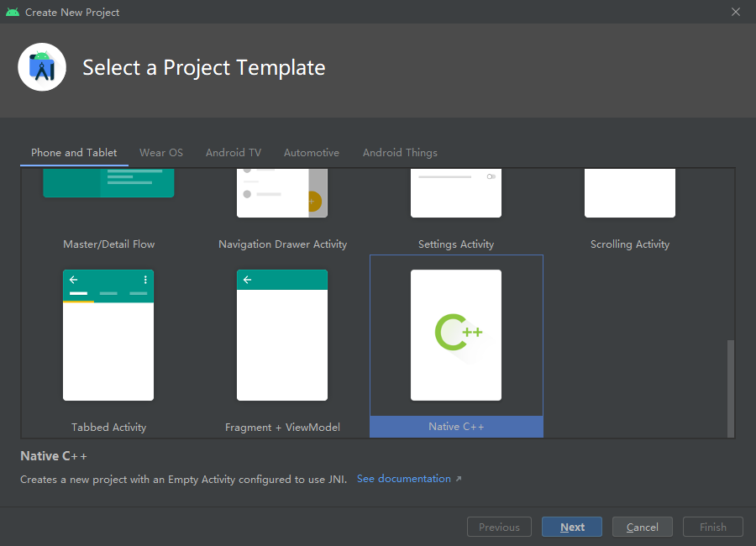The image size is (756, 546).
Task: Click the template list vertical scrollbar
Action: pyautogui.click(x=730, y=386)
